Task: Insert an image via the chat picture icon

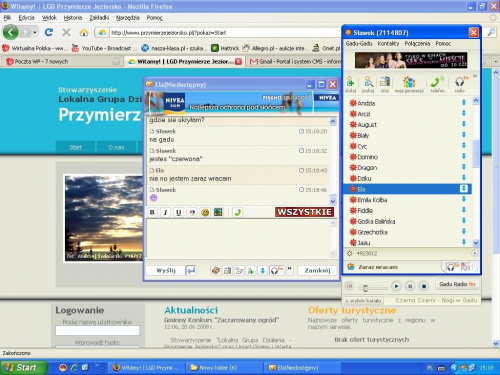Action: [218, 212]
